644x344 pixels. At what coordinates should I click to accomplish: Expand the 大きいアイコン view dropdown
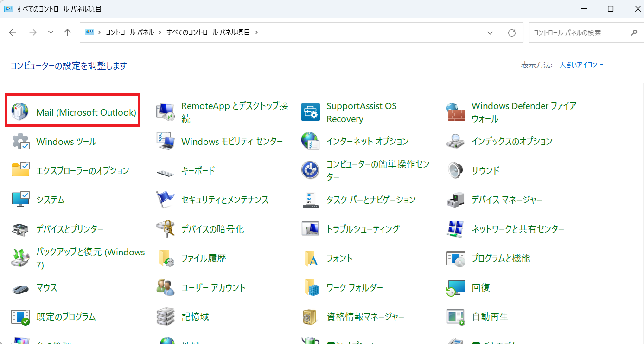point(581,65)
